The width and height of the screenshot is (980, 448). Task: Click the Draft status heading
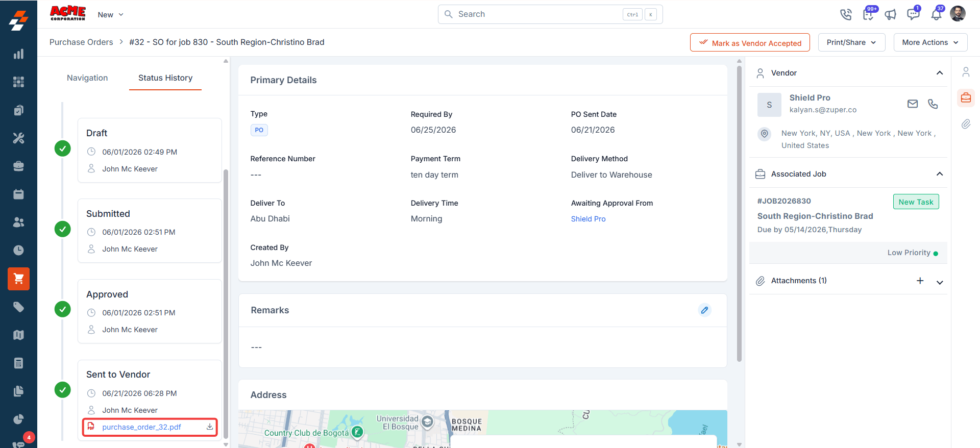coord(96,133)
